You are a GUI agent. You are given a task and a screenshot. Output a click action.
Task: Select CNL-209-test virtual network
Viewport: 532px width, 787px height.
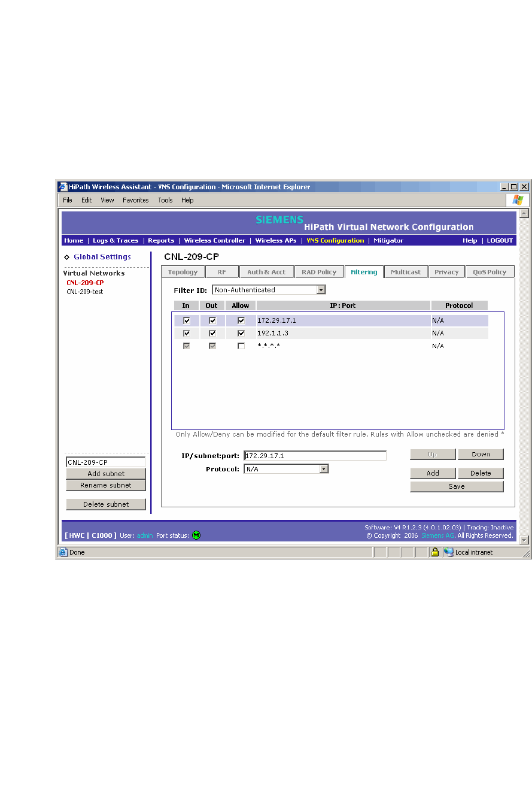85,292
